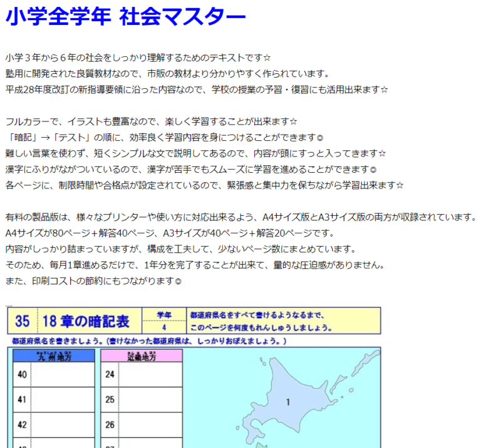Image resolution: width=481 pixels, height=448 pixels.
Task: Click the line starting A4サイズが80ページ
Action: tap(170, 233)
